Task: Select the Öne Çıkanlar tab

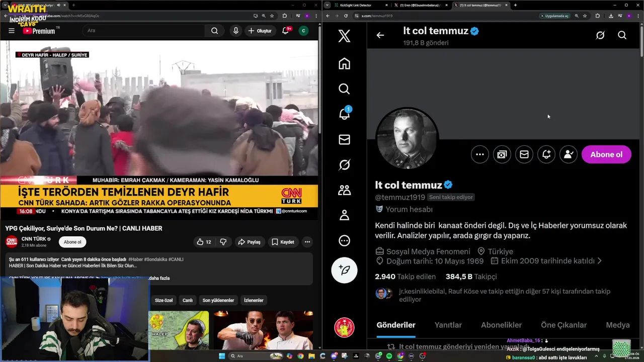Action: (563, 325)
